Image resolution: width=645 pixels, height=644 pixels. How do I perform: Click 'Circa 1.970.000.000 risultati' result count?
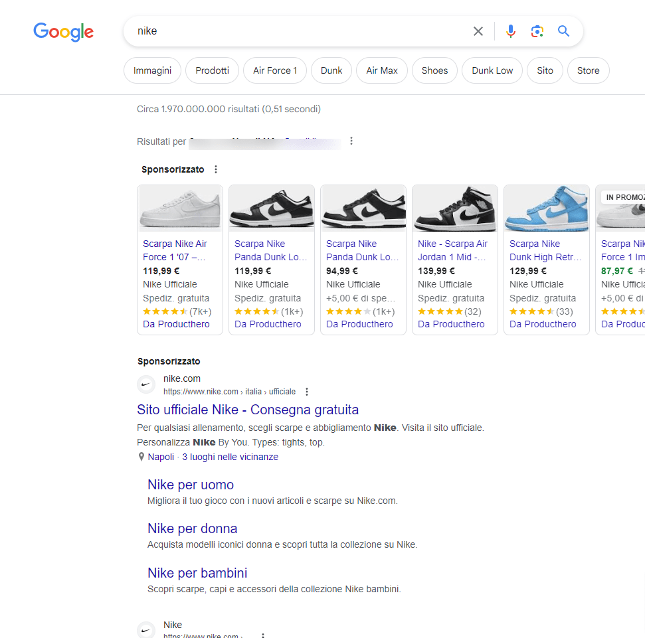[x=229, y=109]
